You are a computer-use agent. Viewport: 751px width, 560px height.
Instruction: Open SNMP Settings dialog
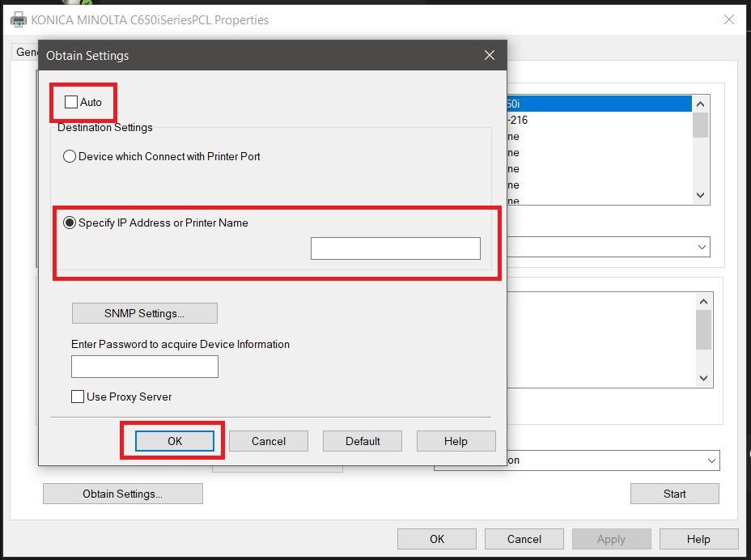(144, 313)
